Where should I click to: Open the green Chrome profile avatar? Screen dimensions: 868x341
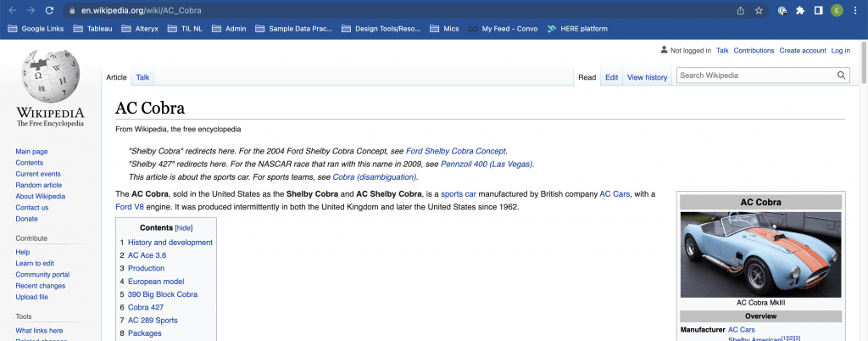(x=837, y=10)
